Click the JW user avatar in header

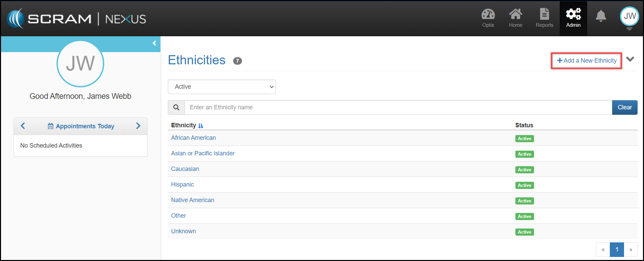(629, 16)
